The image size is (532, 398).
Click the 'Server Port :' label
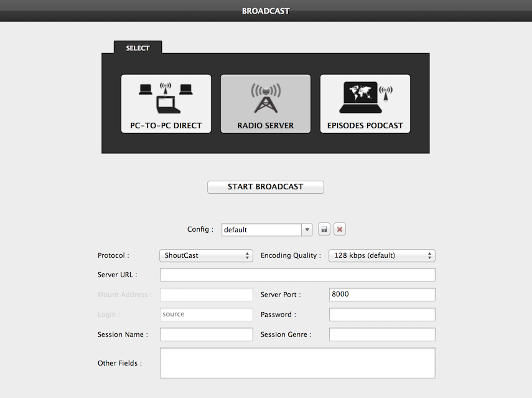coord(281,295)
